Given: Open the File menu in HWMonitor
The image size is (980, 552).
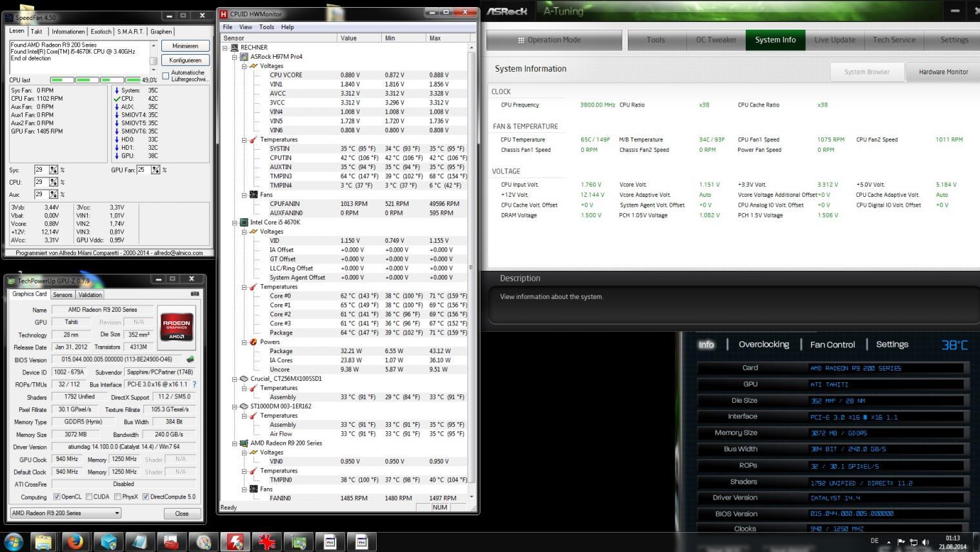Looking at the screenshot, I should click(x=228, y=27).
